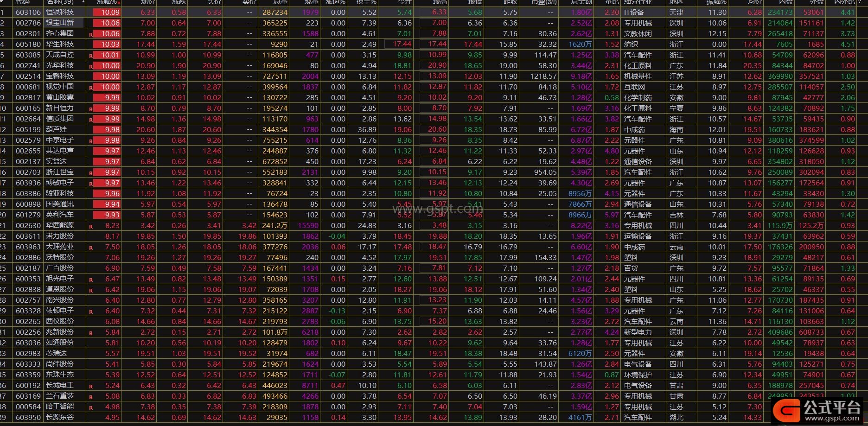Select the 吉林 region cell
The height and width of the screenshot is (426, 868).
click(x=676, y=215)
